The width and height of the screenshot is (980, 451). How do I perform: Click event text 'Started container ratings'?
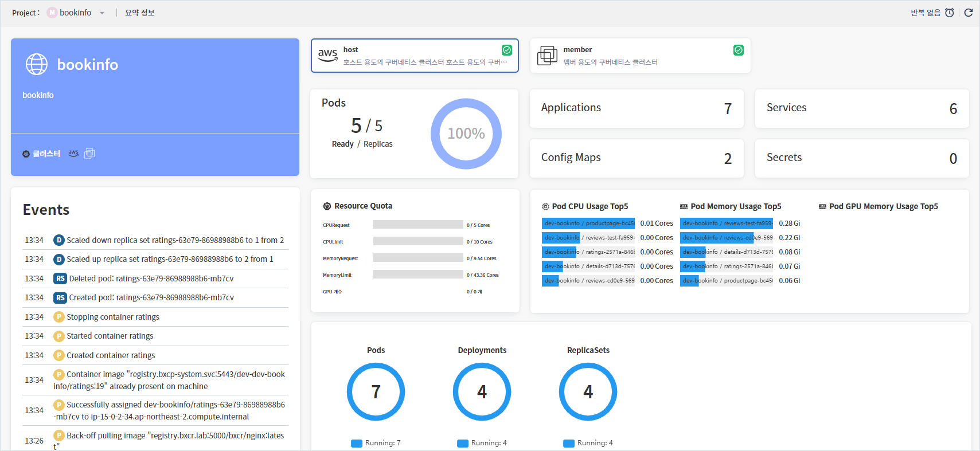click(110, 336)
